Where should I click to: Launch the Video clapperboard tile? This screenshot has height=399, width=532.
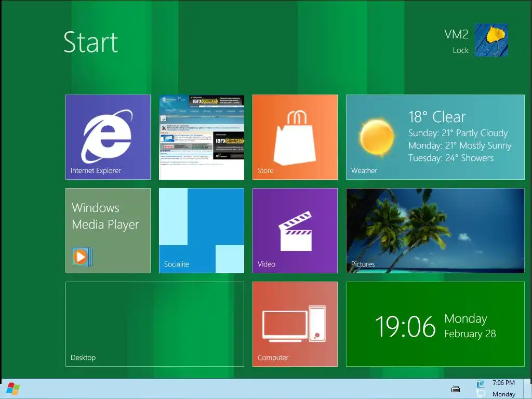tap(295, 231)
